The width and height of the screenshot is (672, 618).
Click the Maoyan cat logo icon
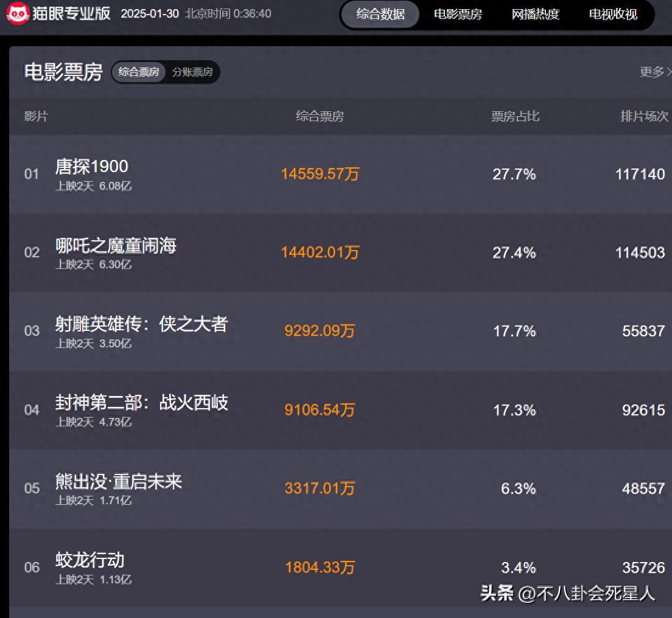pos(18,14)
